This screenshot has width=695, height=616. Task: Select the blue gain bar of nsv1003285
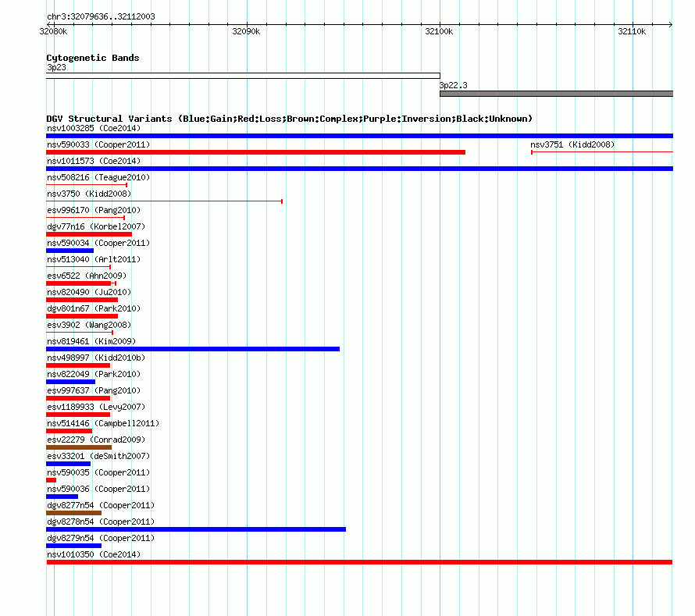click(x=359, y=136)
